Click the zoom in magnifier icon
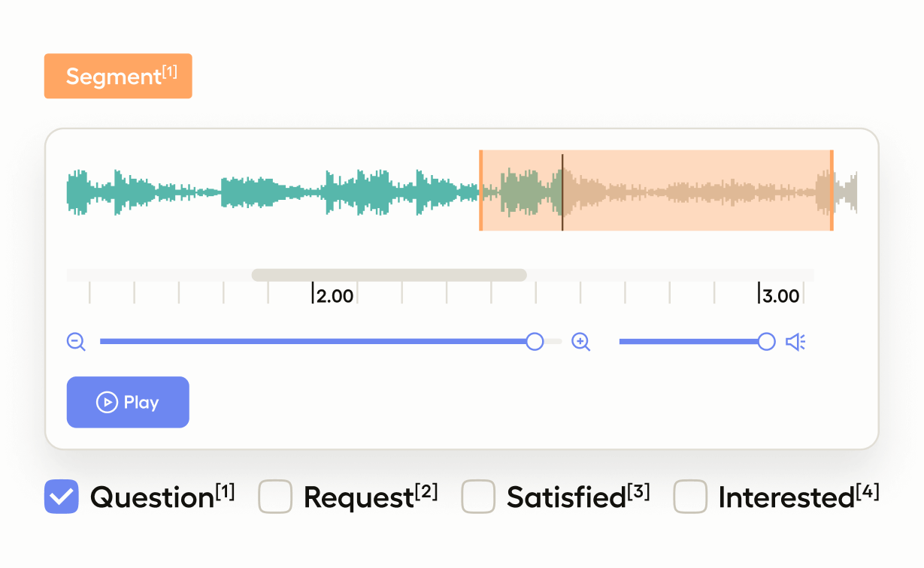 [x=580, y=342]
